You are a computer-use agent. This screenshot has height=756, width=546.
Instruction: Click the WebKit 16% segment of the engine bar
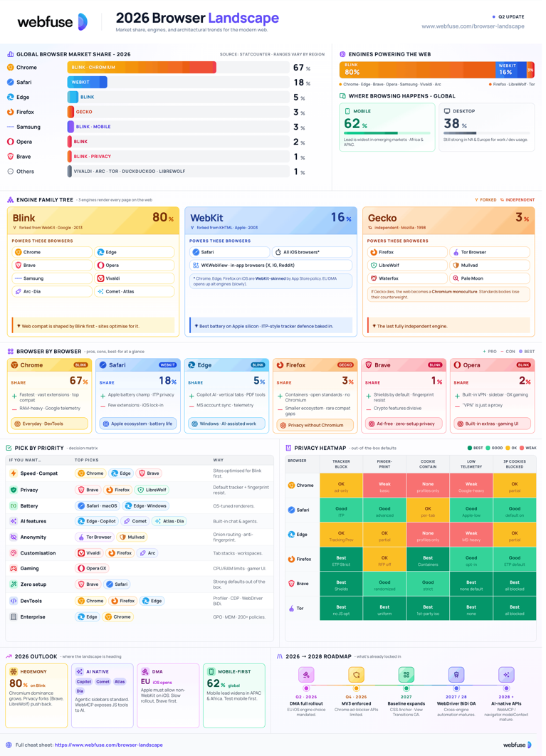click(x=511, y=70)
